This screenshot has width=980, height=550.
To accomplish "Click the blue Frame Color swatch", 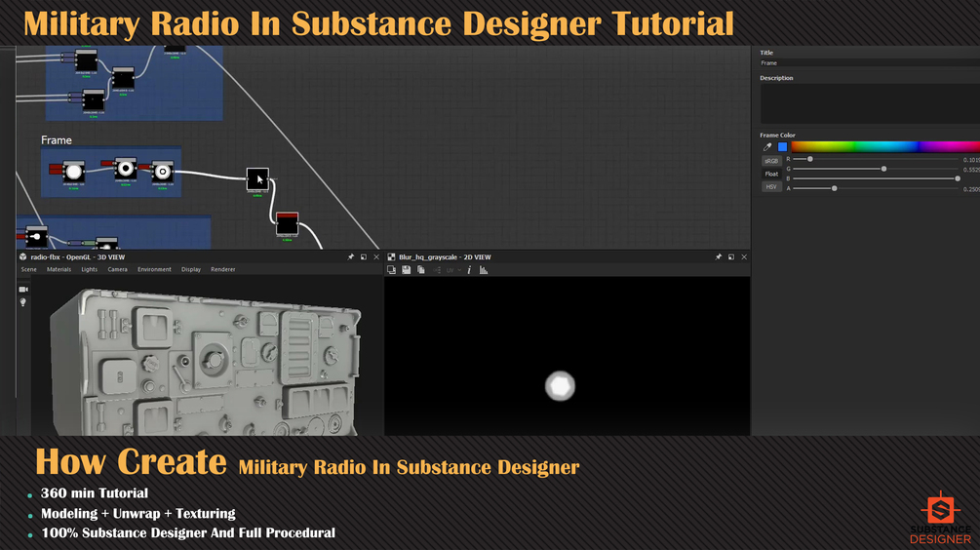I will pos(782,147).
